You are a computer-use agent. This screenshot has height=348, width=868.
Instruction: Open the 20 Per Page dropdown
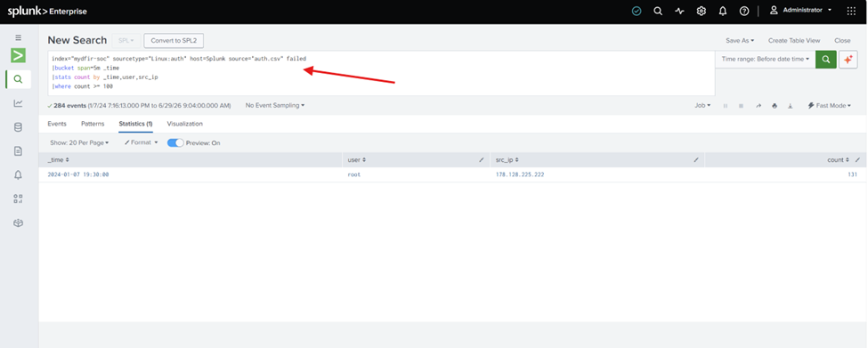tap(79, 142)
